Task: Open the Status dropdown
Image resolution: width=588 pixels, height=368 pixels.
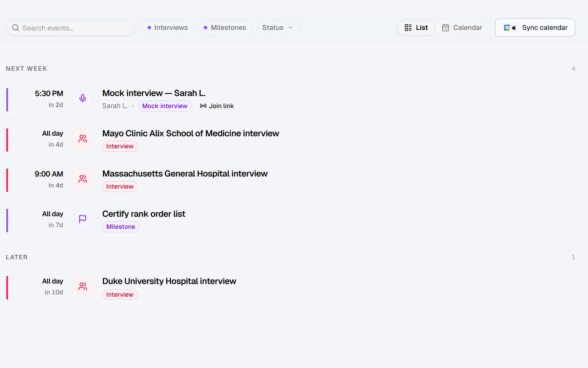Action: 278,28
